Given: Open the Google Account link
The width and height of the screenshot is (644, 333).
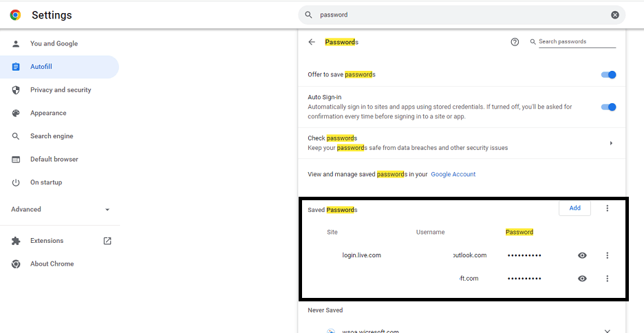Looking at the screenshot, I should pos(453,174).
